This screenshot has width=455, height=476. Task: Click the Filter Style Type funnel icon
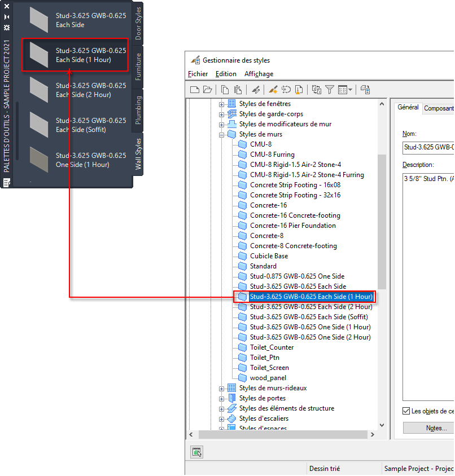click(x=330, y=90)
